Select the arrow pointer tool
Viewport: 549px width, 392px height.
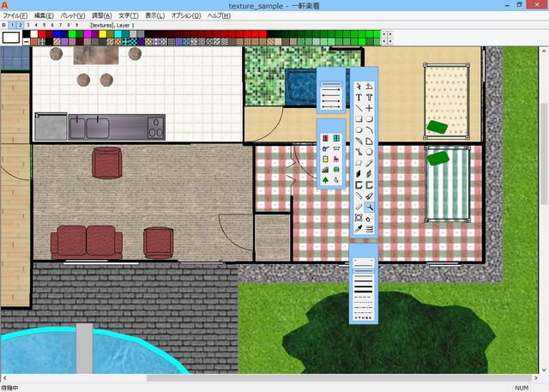[359, 86]
